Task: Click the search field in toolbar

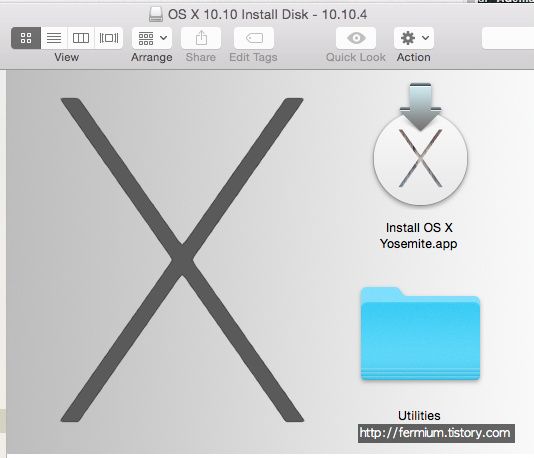Action: [x=508, y=38]
